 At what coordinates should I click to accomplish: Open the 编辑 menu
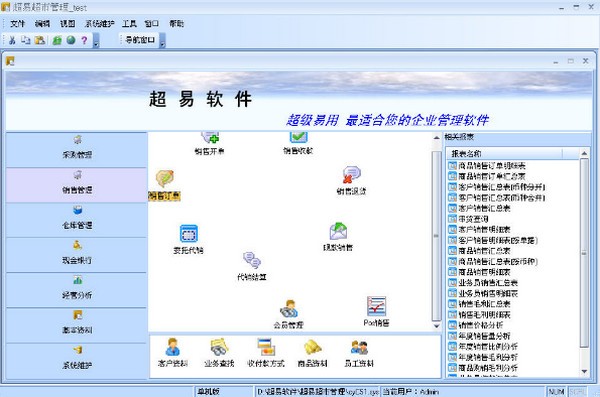(42, 24)
